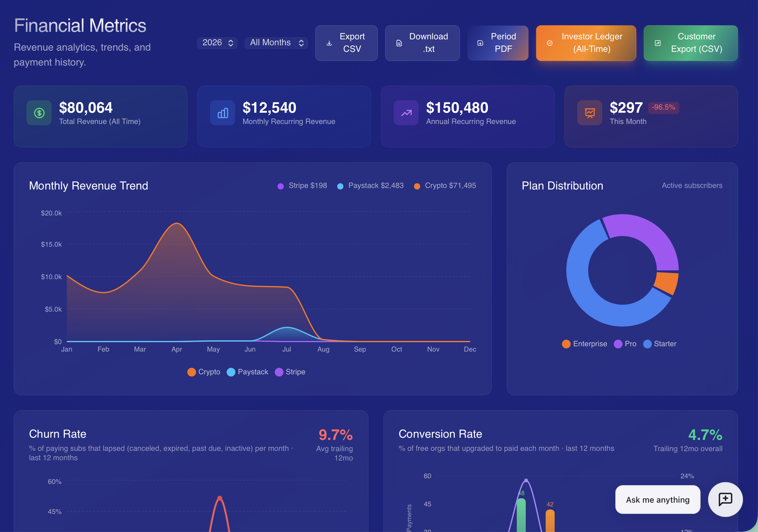The height and width of the screenshot is (532, 758).
Task: Toggle the Stripe series in chart legend
Action: tap(290, 372)
